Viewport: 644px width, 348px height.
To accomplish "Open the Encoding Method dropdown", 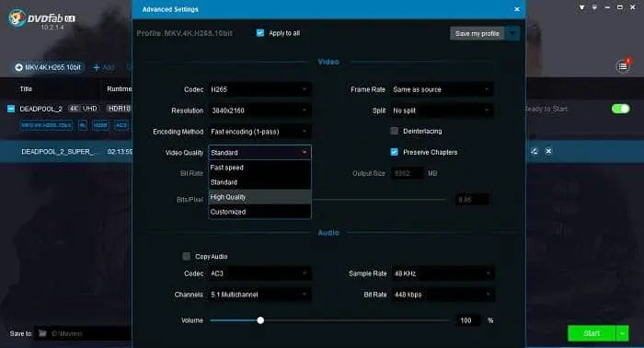I will [x=259, y=132].
